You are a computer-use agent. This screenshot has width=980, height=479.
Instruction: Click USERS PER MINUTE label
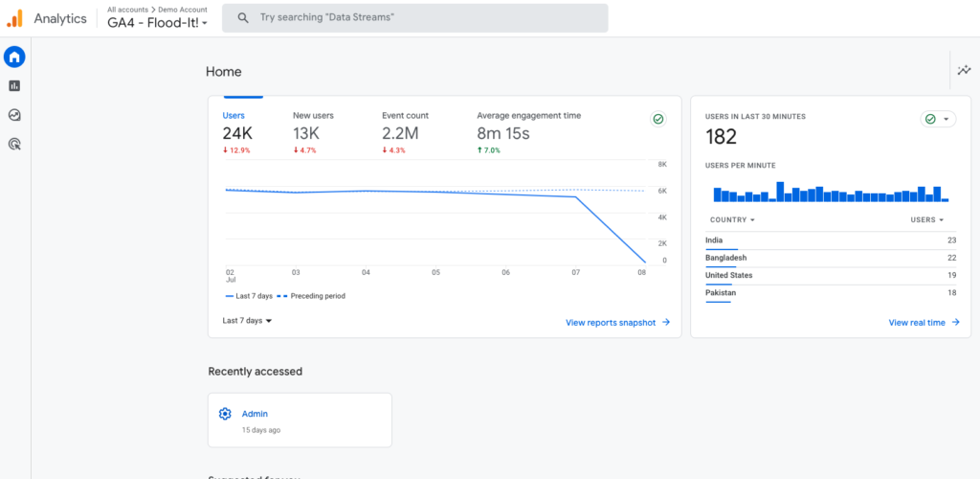[741, 165]
